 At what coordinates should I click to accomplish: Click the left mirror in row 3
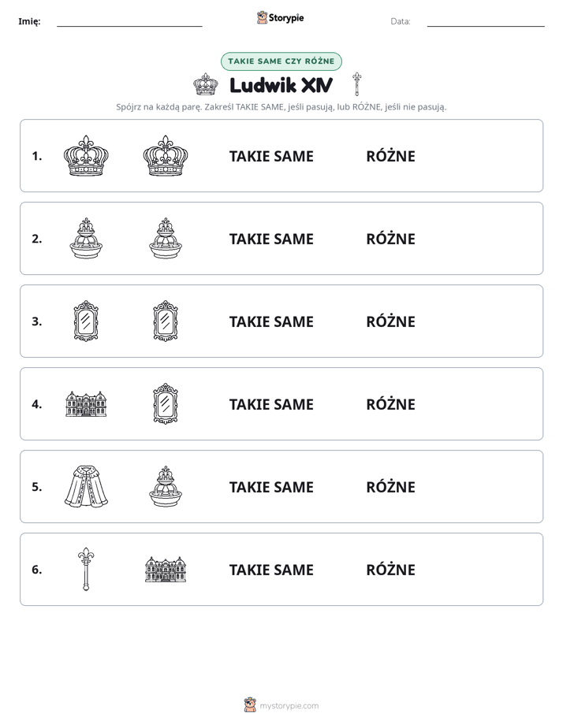[x=86, y=321]
